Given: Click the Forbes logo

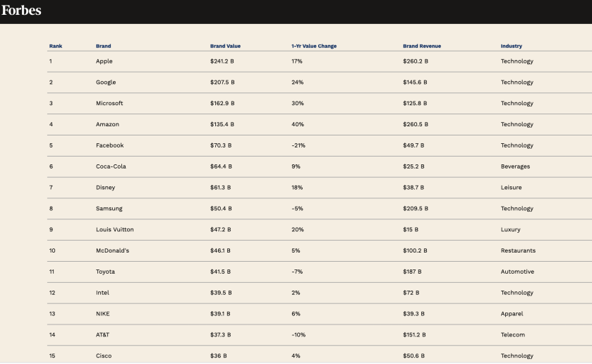Looking at the screenshot, I should [x=21, y=11].
